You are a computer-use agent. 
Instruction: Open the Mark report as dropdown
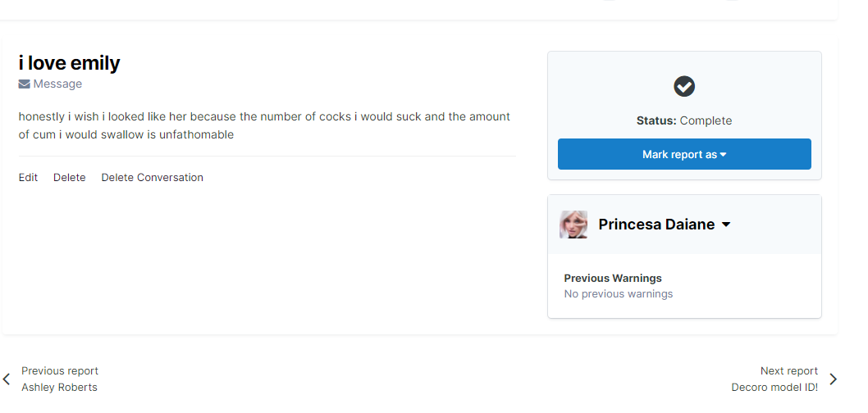point(684,154)
